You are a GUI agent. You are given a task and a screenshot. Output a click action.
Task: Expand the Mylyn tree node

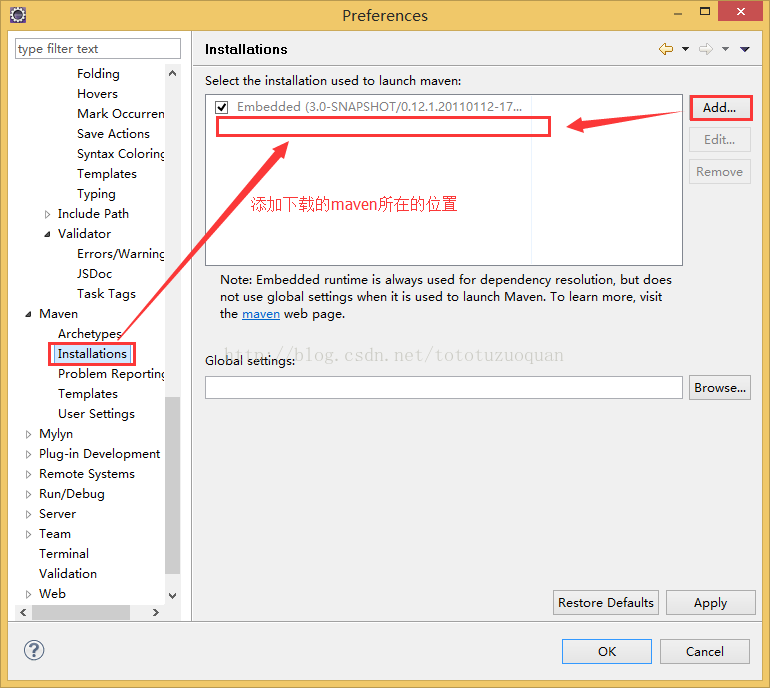[x=28, y=434]
